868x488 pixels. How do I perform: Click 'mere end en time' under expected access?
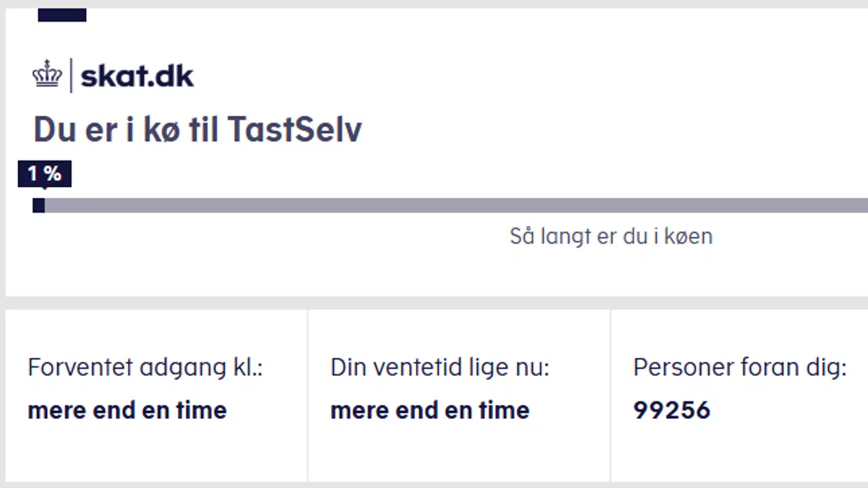coord(127,410)
